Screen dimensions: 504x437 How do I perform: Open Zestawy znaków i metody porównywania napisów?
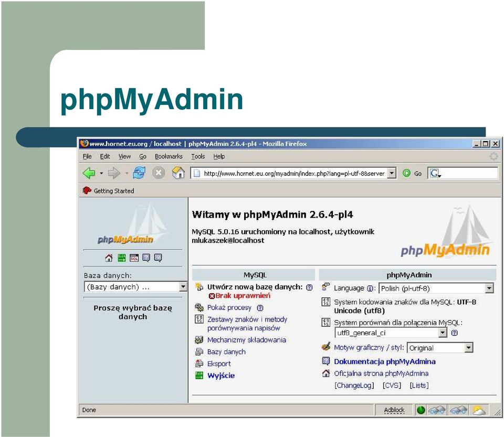[247, 324]
